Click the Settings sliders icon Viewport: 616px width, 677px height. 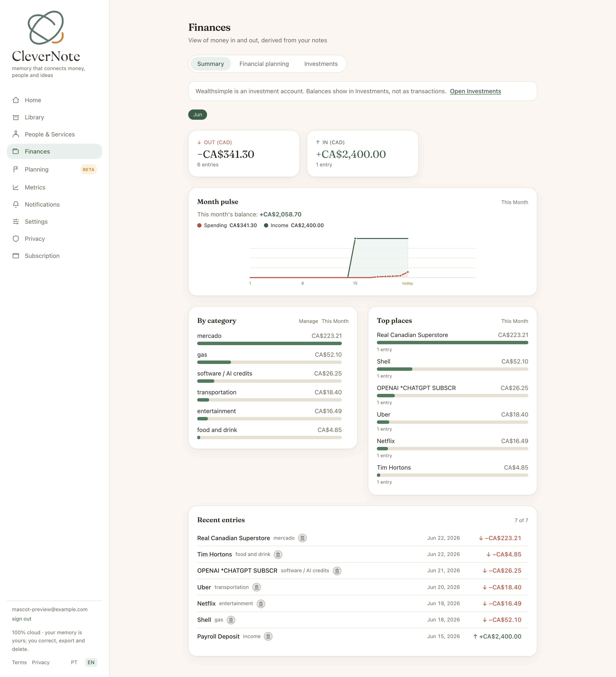point(16,222)
